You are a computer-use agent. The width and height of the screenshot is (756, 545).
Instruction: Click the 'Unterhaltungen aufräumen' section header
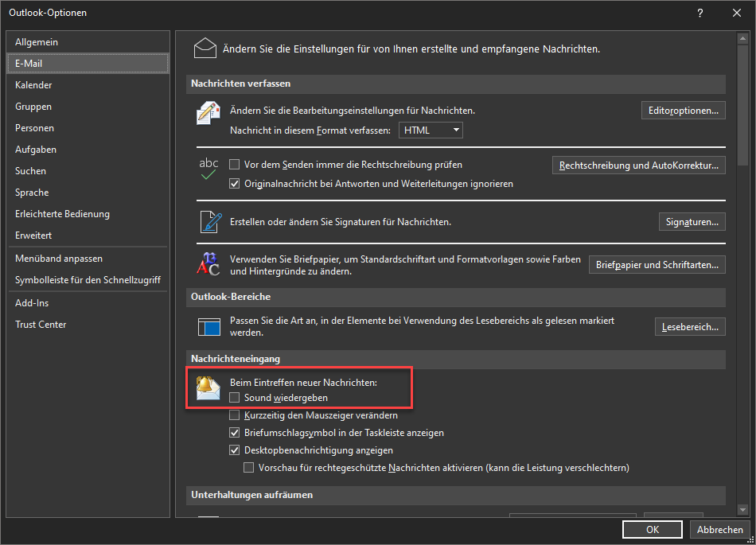pyautogui.click(x=456, y=495)
